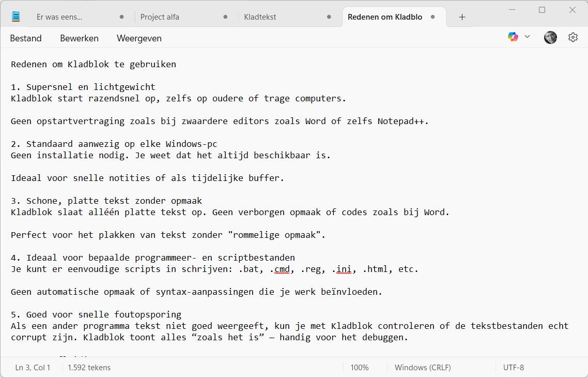The width and height of the screenshot is (588, 378).
Task: Click the misspelled word '.cmd'
Action: tap(280, 269)
